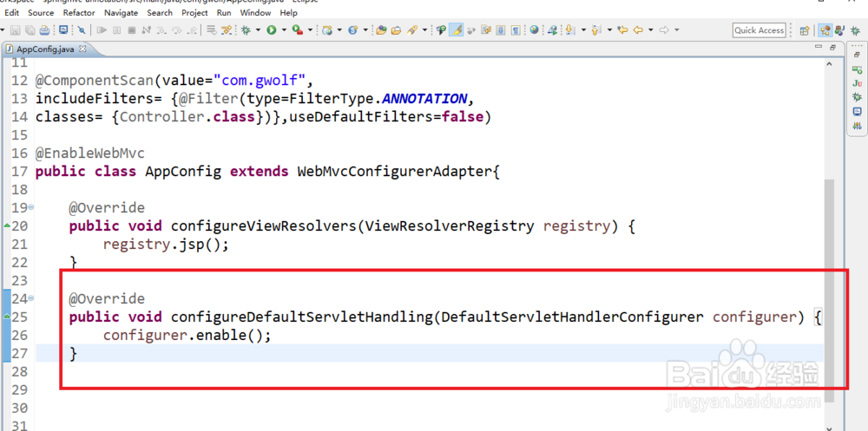Click the Use Step Filters icon
Screen dimensions: 868x431
227,30
